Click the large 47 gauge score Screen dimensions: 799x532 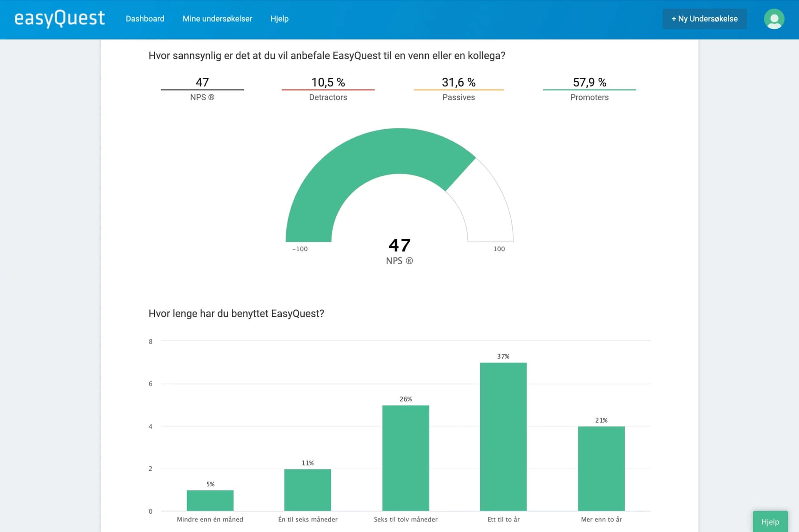point(399,245)
